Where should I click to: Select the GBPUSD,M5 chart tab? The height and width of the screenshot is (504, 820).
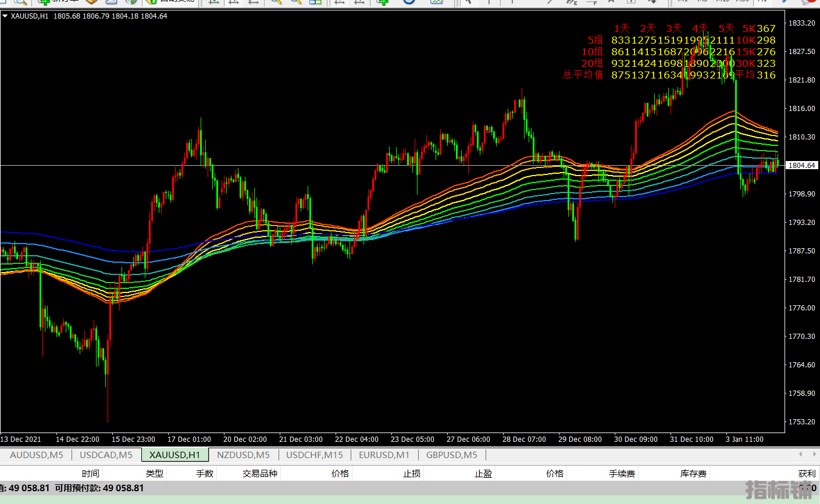(451, 455)
